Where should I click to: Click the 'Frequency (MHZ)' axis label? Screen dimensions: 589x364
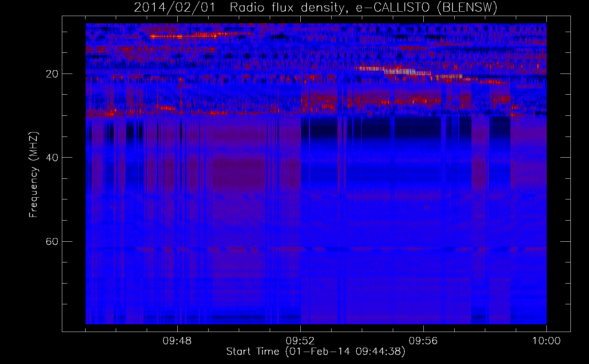coord(33,175)
